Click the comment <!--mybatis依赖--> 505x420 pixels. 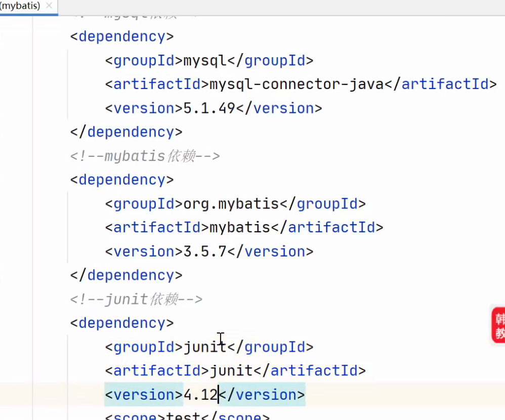145,156
